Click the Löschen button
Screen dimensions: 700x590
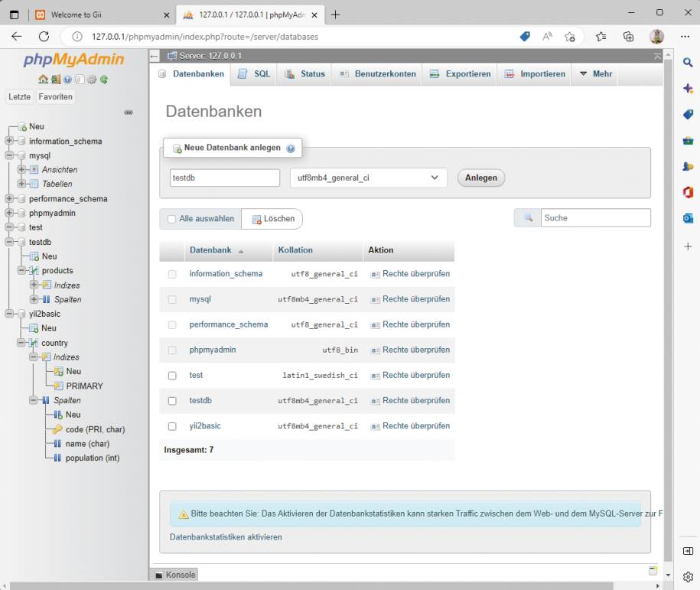(x=273, y=219)
